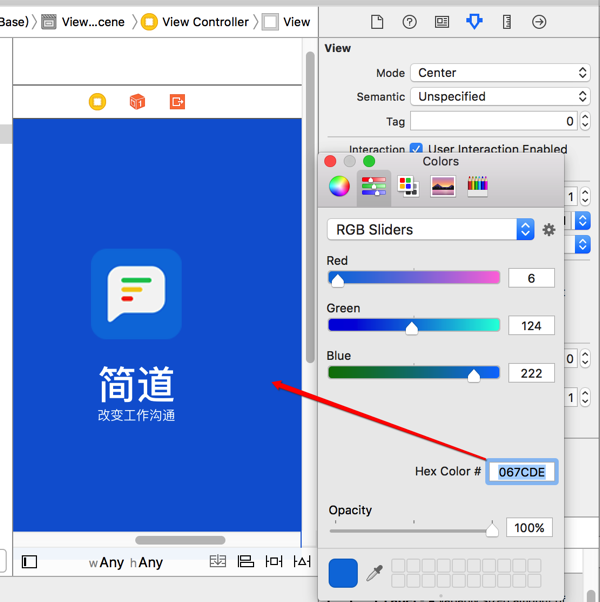This screenshot has width=600, height=602.
Task: Select the color sliders picker tab
Action: [x=374, y=186]
